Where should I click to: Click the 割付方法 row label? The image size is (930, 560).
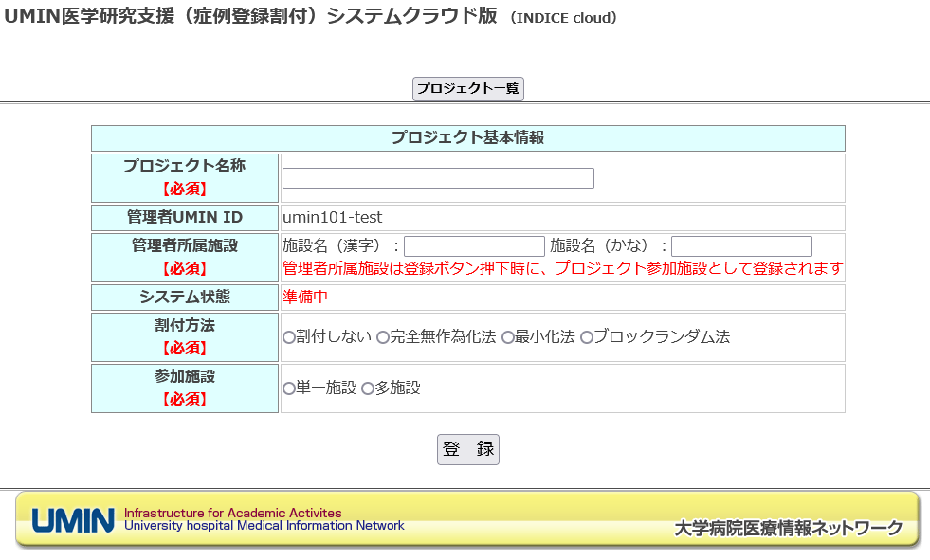pyautogui.click(x=185, y=325)
